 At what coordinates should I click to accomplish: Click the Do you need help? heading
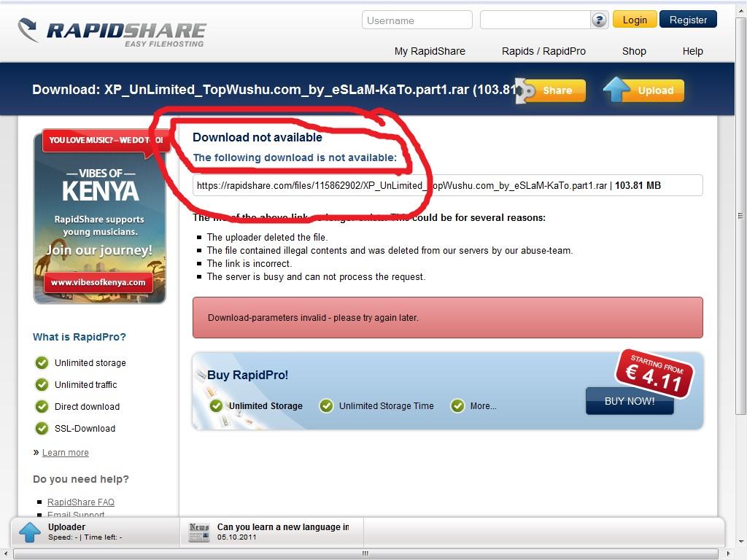tap(81, 479)
